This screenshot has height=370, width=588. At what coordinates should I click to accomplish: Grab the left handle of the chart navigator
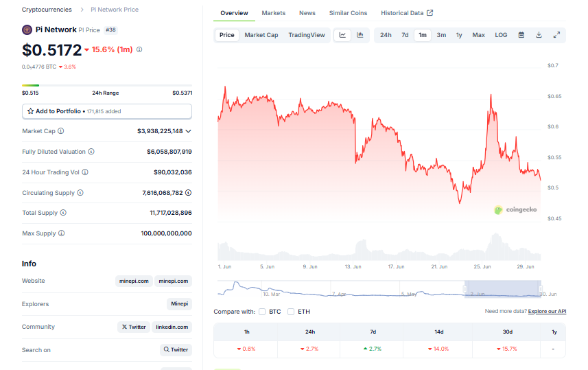[464, 289]
